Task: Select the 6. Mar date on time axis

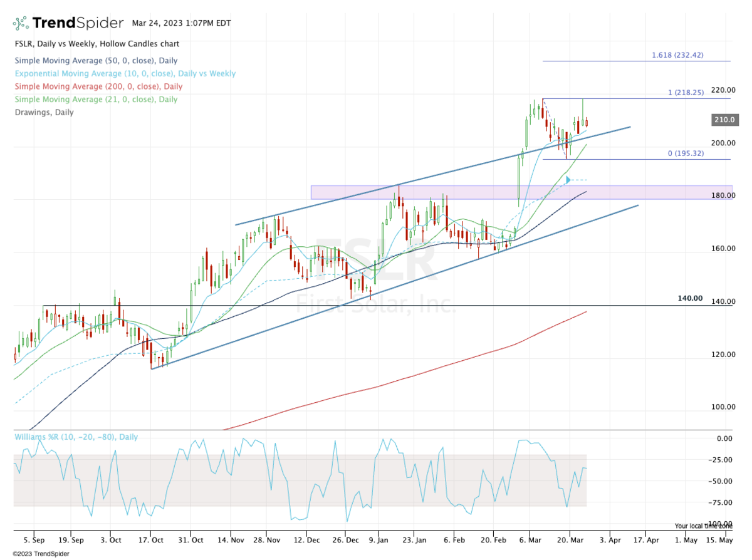Action: click(530, 539)
